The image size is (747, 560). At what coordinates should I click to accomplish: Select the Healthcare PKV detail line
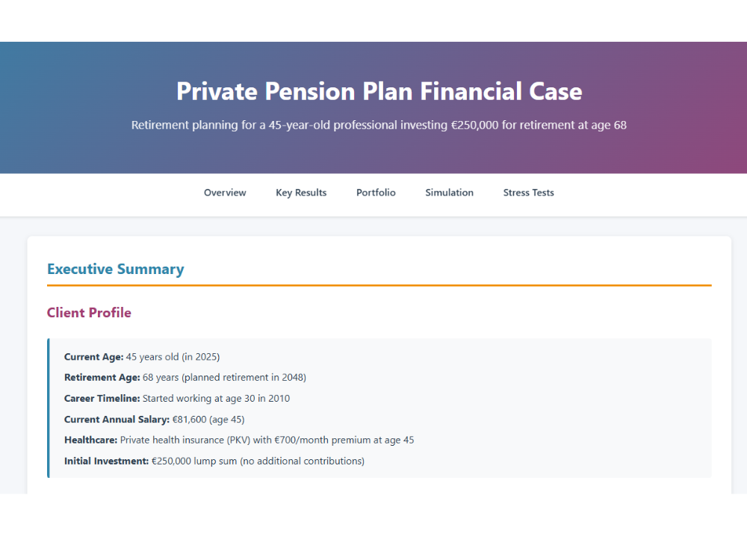coord(239,440)
